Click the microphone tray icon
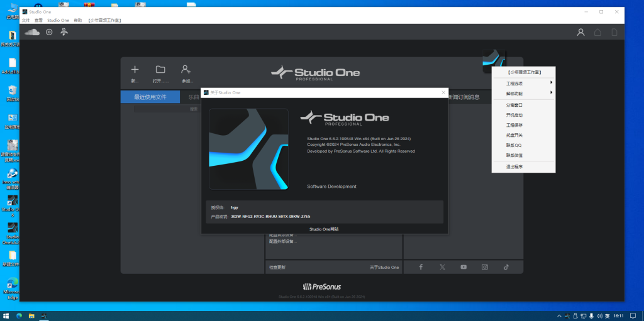644x321 pixels. 591,316
